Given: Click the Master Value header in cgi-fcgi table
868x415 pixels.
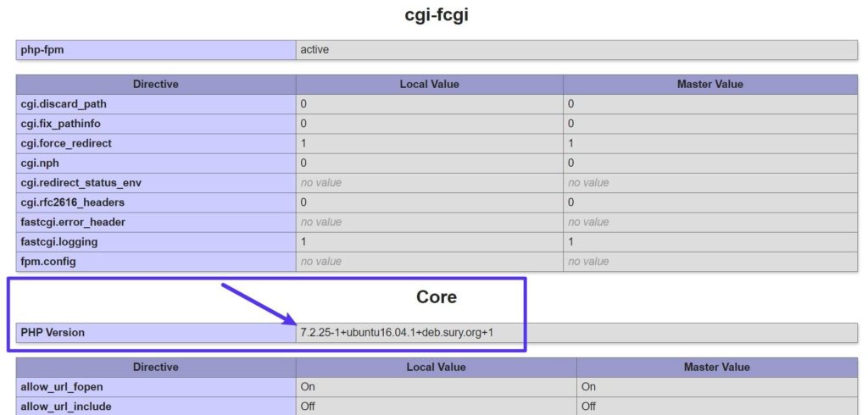Looking at the screenshot, I should coord(709,84).
